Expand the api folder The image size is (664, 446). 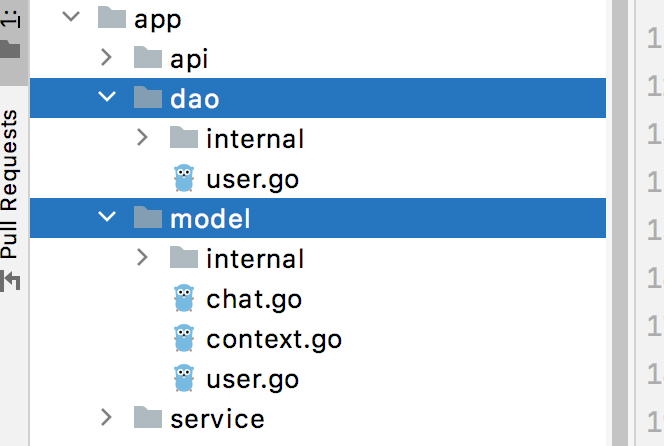point(106,57)
